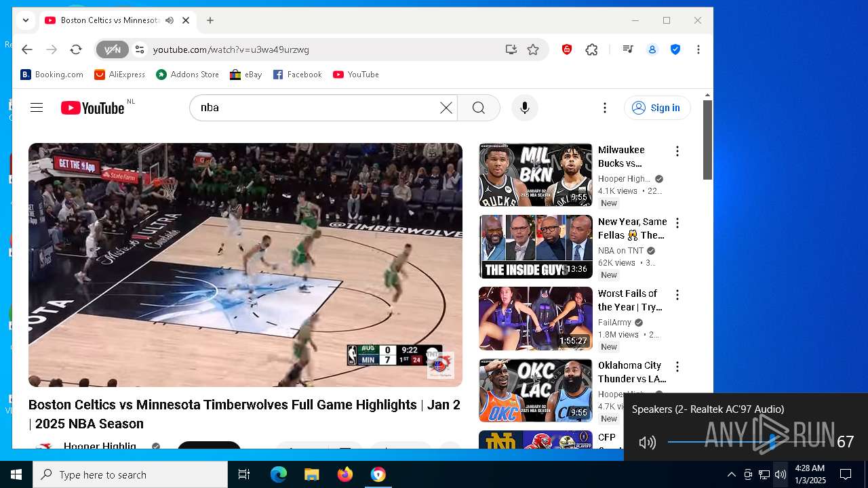The image size is (868, 488).
Task: Open the eBay bookmark
Action: point(246,75)
